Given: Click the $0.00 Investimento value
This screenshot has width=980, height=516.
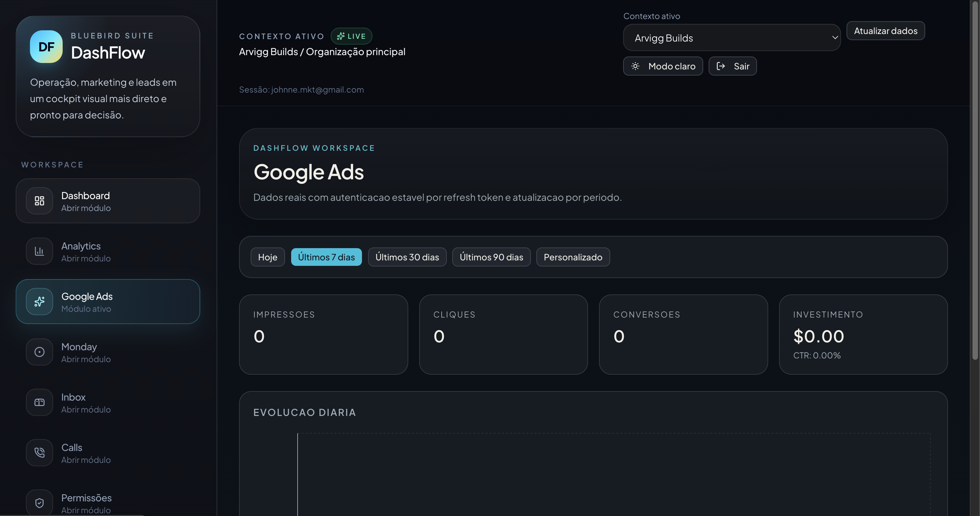Looking at the screenshot, I should [x=819, y=336].
